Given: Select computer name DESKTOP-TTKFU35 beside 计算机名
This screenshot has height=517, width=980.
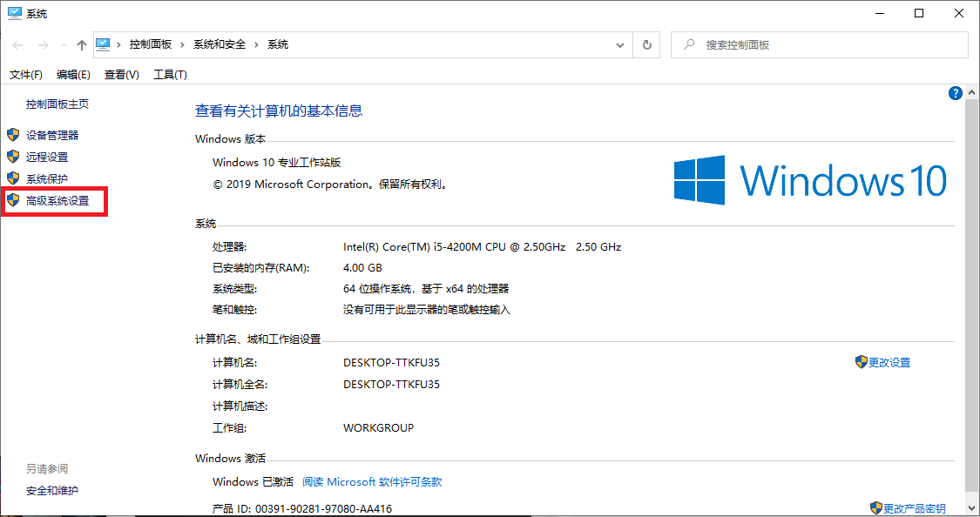Looking at the screenshot, I should 391,363.
